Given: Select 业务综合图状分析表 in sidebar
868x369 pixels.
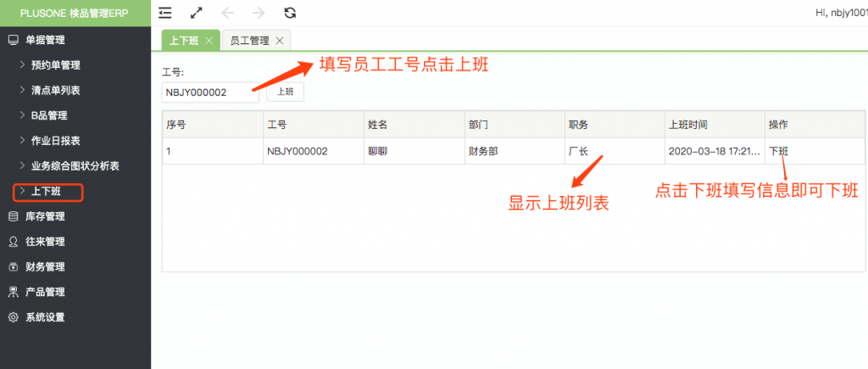Looking at the screenshot, I should pyautogui.click(x=75, y=166).
